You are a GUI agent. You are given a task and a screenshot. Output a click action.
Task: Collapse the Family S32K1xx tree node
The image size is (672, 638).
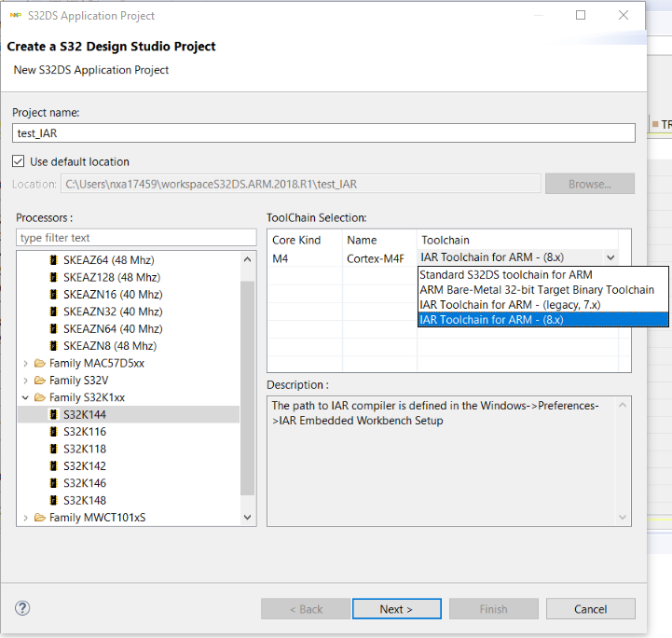pos(25,397)
